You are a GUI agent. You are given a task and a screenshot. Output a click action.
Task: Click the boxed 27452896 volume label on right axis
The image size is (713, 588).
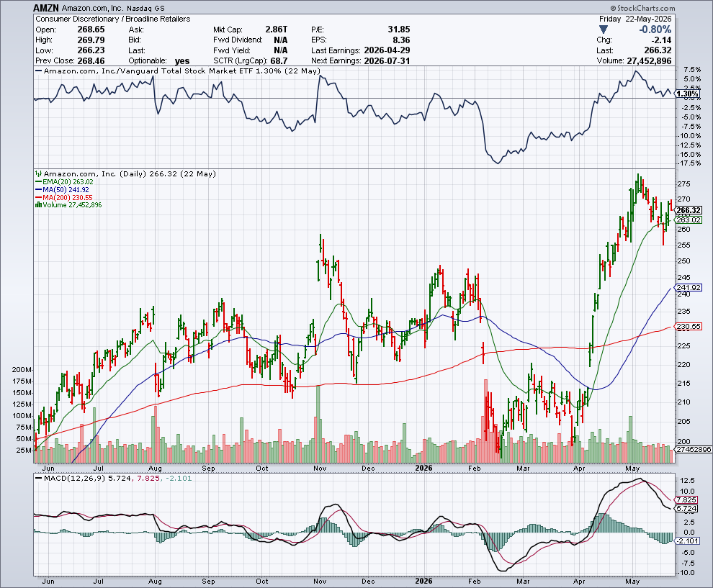693,449
